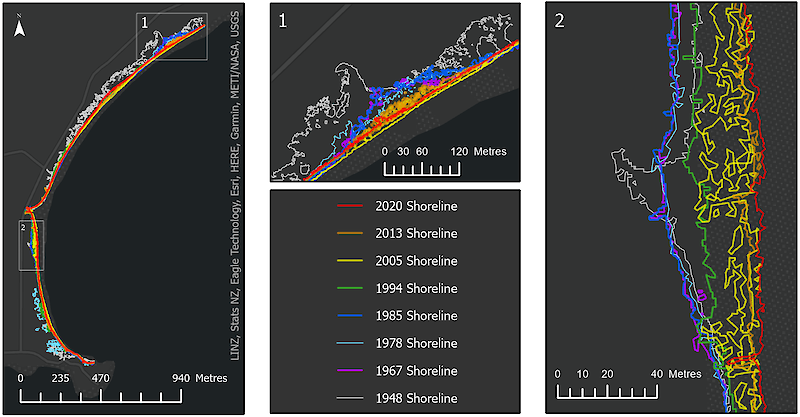800x417 pixels.
Task: Click the purple 1967 Shoreline legend swatch
Action: (x=350, y=371)
